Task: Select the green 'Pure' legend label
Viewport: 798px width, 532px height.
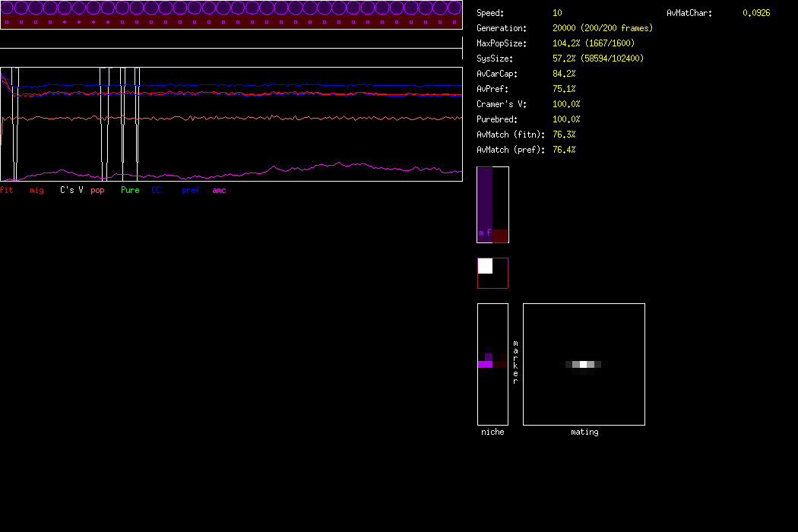Action: pyautogui.click(x=130, y=190)
